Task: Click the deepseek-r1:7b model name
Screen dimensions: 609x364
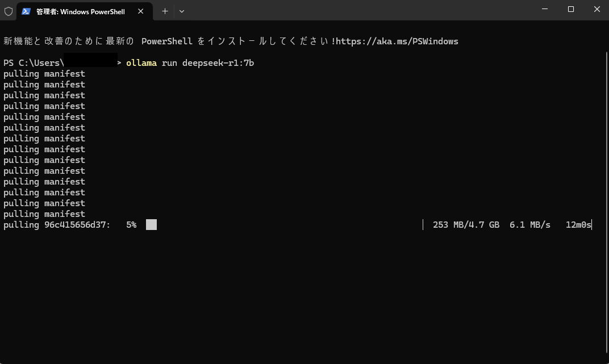Action: 218,63
